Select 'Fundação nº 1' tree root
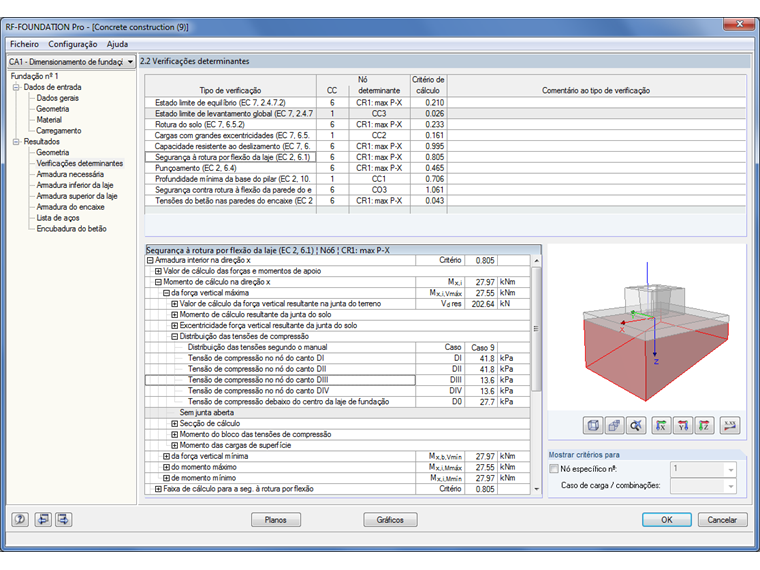 pyautogui.click(x=34, y=76)
